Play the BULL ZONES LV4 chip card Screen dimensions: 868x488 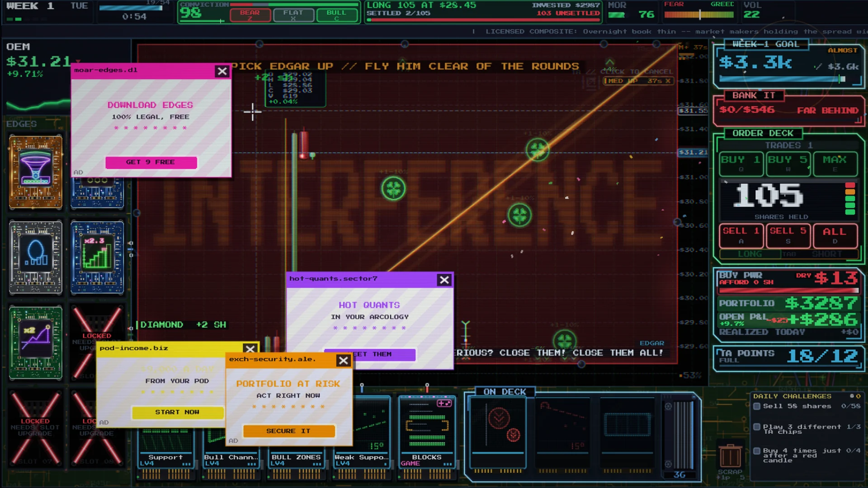pyautogui.click(x=296, y=456)
